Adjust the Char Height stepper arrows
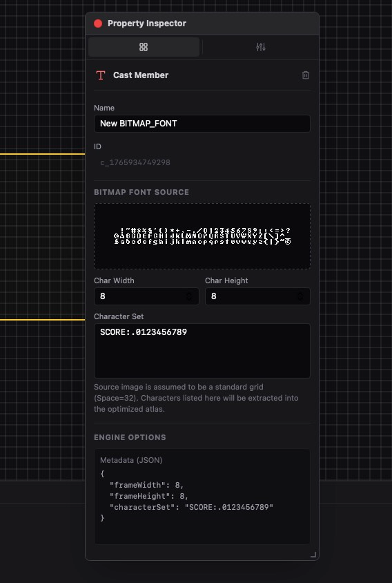This screenshot has height=583, width=392. pyautogui.click(x=300, y=296)
